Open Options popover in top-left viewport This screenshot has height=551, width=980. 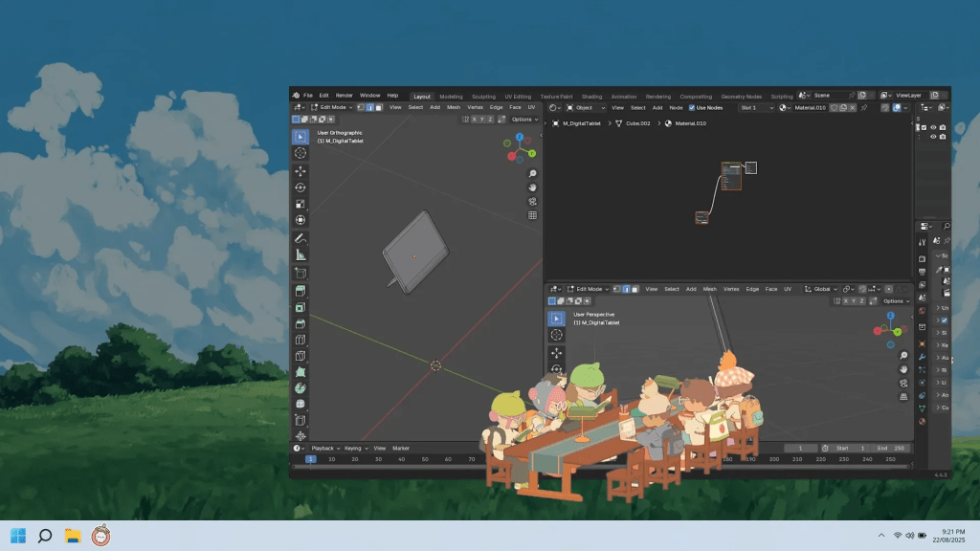coord(524,120)
